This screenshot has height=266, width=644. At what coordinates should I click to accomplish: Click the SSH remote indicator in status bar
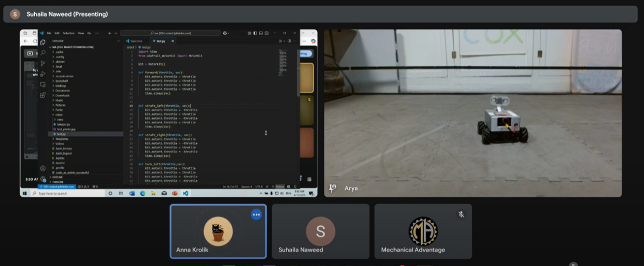[x=56, y=186]
